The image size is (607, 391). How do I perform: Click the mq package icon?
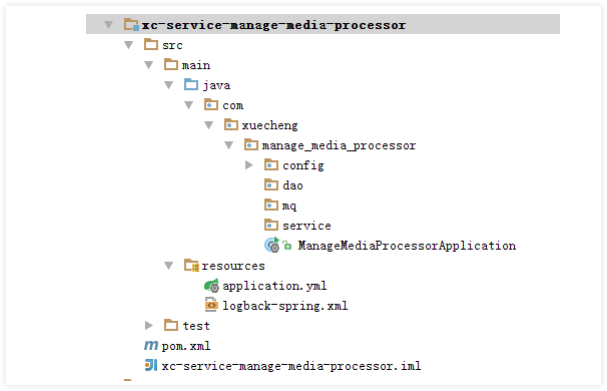tap(271, 205)
